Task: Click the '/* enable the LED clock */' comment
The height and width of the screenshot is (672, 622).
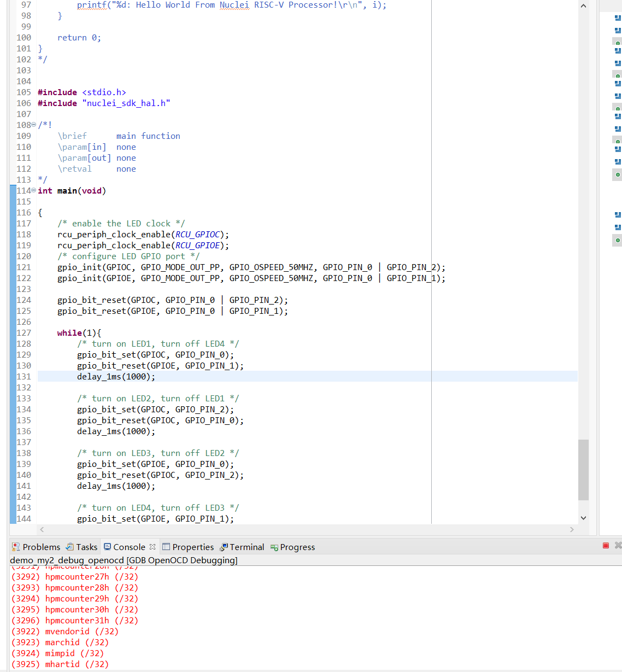Action: coord(121,223)
